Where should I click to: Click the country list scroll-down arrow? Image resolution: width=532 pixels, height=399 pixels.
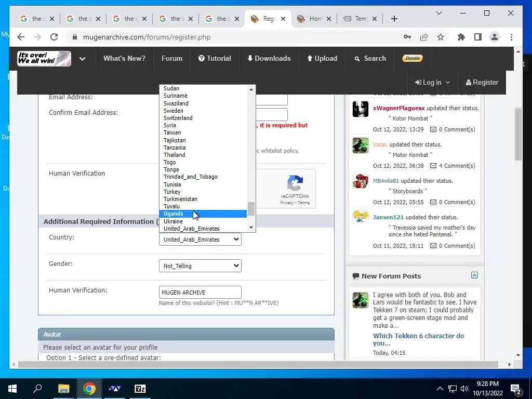click(251, 228)
